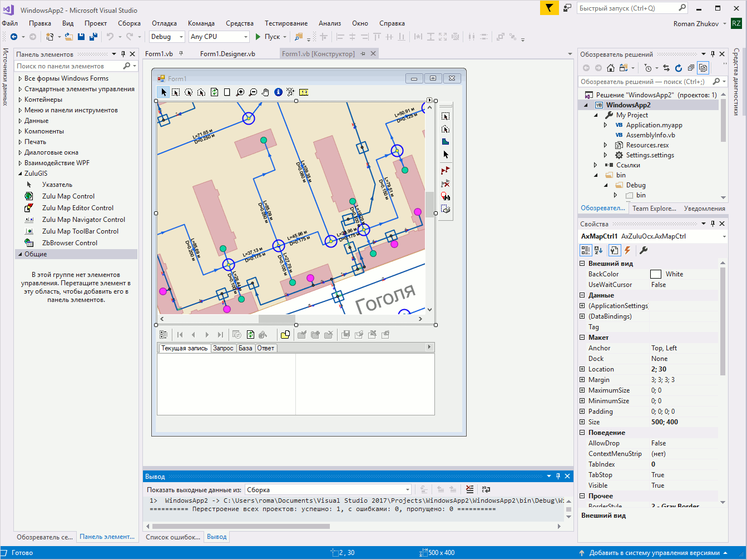Click the Быстрый запуск search field
This screenshot has height=560, width=747.
pos(627,8)
